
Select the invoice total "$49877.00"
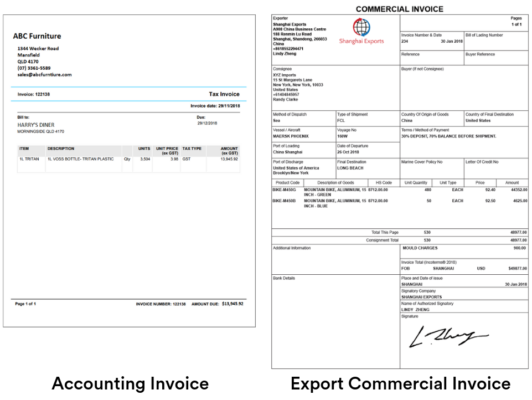(518, 269)
